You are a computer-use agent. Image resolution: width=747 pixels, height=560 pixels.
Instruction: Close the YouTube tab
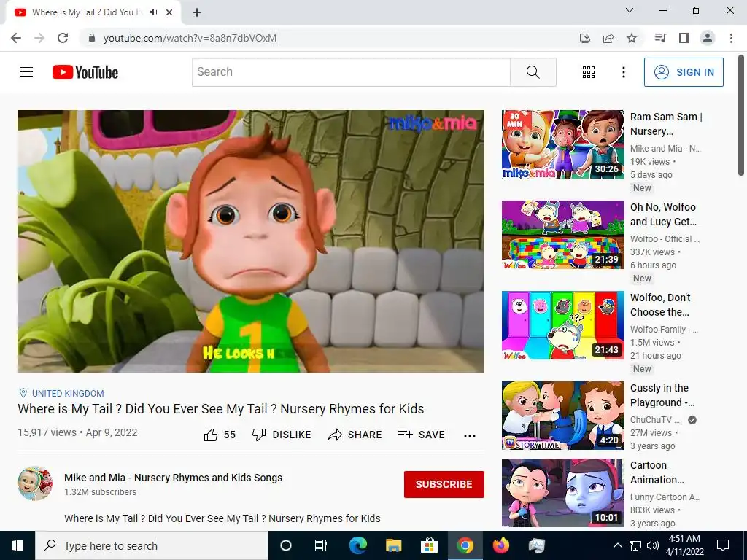tap(169, 12)
